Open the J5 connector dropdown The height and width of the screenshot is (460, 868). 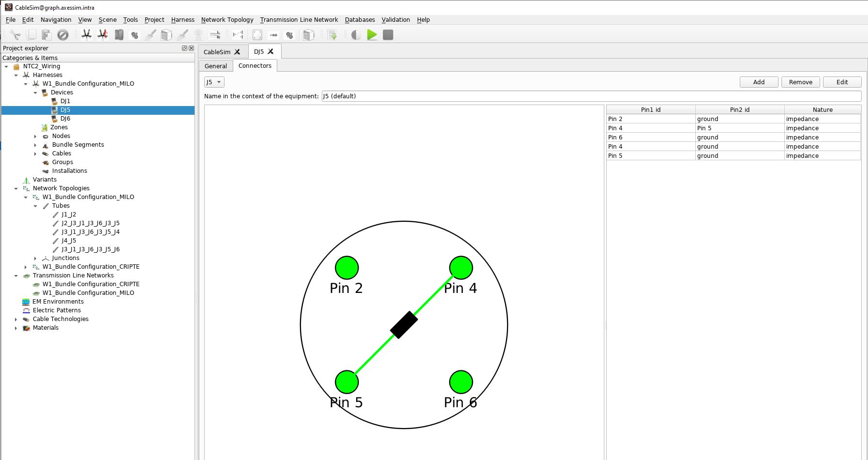tap(214, 82)
